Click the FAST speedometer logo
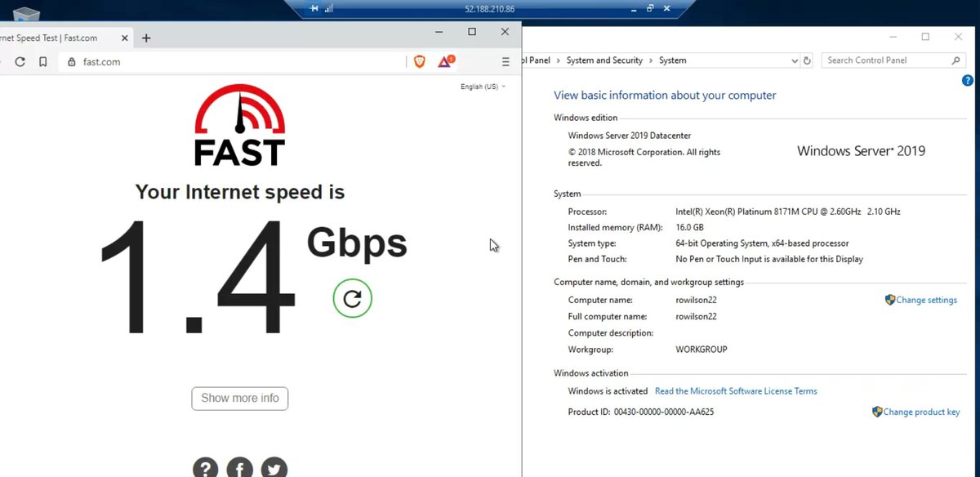Screen dimensions: 980x477 click(240, 124)
